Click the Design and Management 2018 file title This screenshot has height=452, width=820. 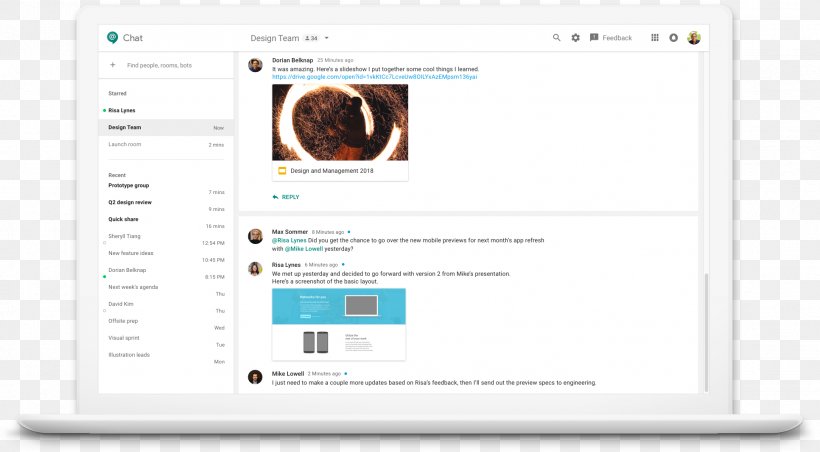coord(332,171)
